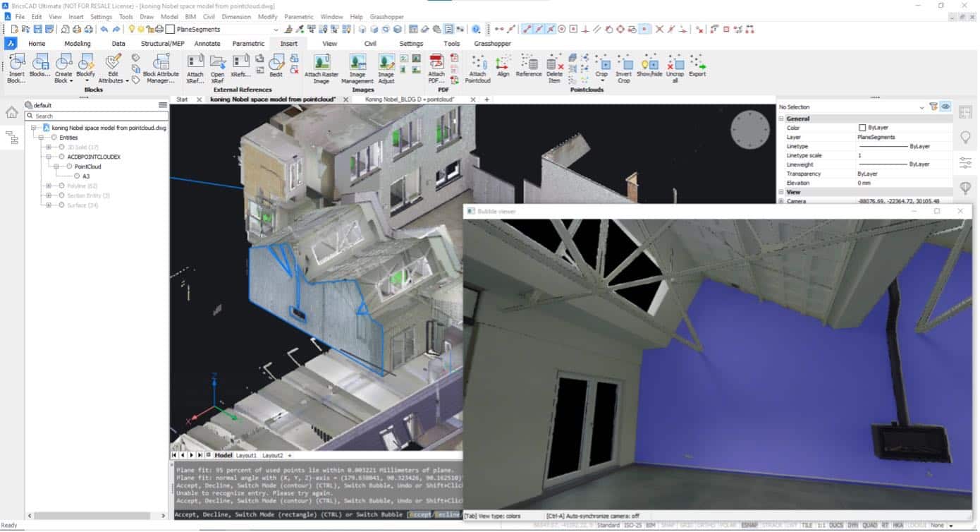Expand the Polyline (62) tree node
The height and width of the screenshot is (532, 980).
(49, 186)
